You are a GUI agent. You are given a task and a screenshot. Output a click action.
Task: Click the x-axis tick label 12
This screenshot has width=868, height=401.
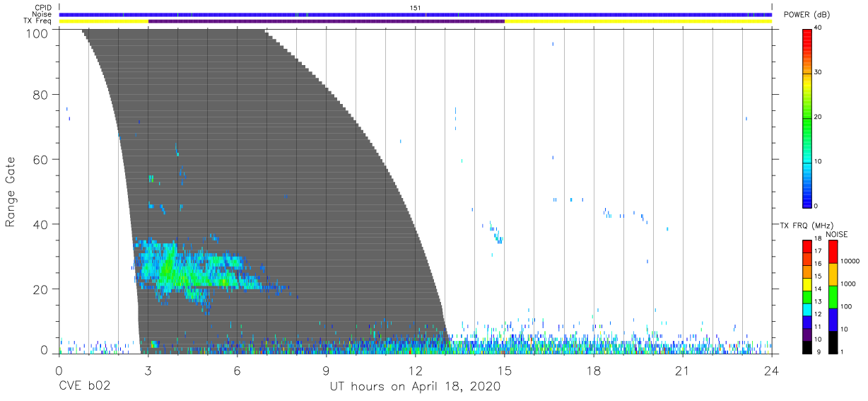(416, 371)
